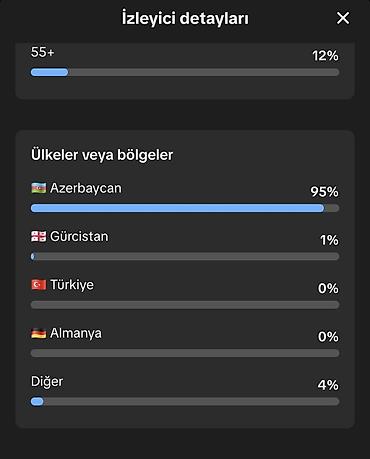This screenshot has height=459, width=370.
Task: Click the Diğer 4% progress bar
Action: point(185,401)
